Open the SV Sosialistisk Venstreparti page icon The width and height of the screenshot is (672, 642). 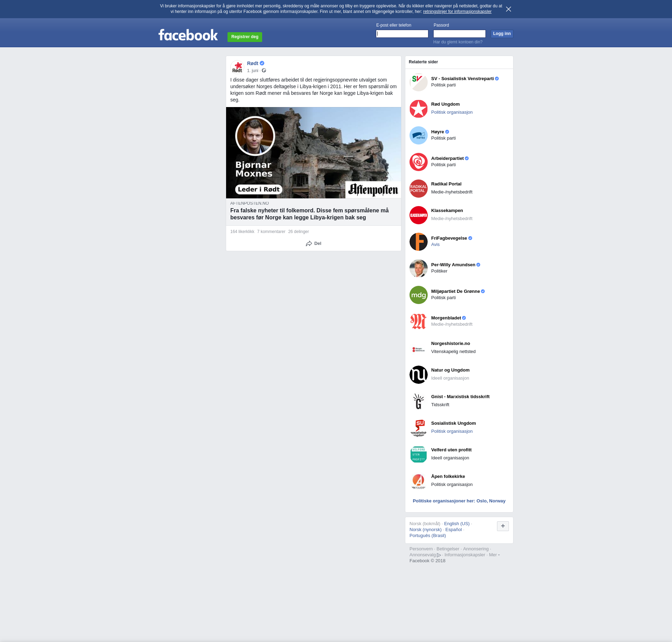[418, 82]
